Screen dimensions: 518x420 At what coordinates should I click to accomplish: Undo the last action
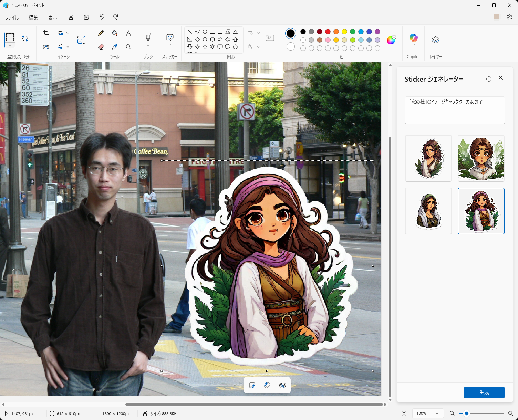[102, 17]
